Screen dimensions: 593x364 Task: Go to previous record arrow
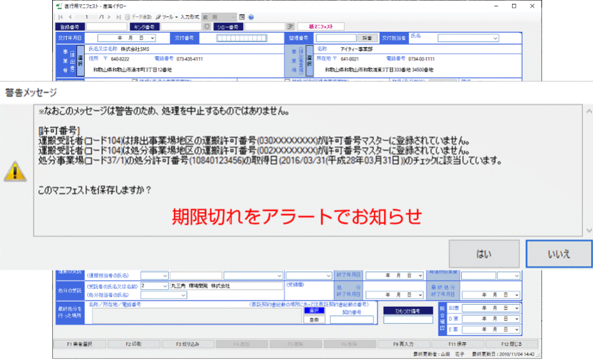pos(70,17)
